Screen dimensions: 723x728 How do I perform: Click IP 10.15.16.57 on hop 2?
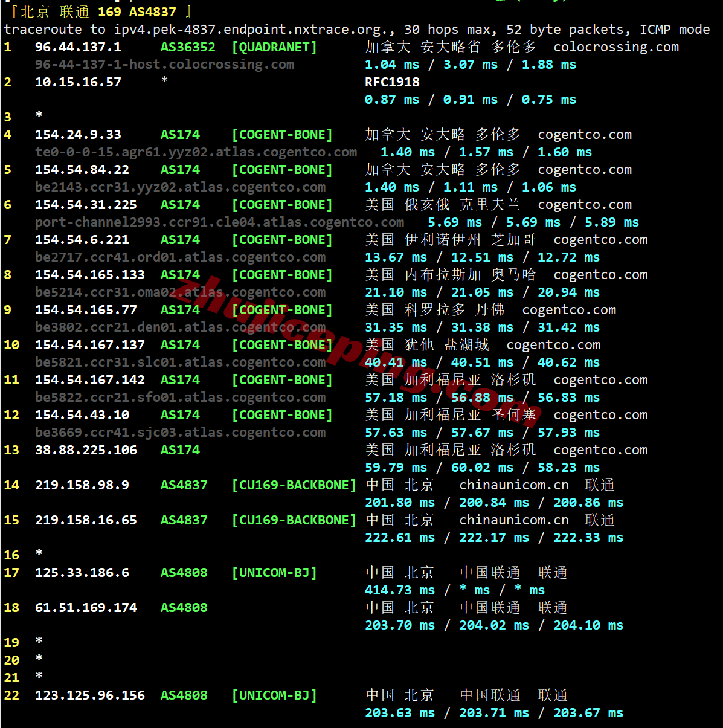pyautogui.click(x=78, y=82)
